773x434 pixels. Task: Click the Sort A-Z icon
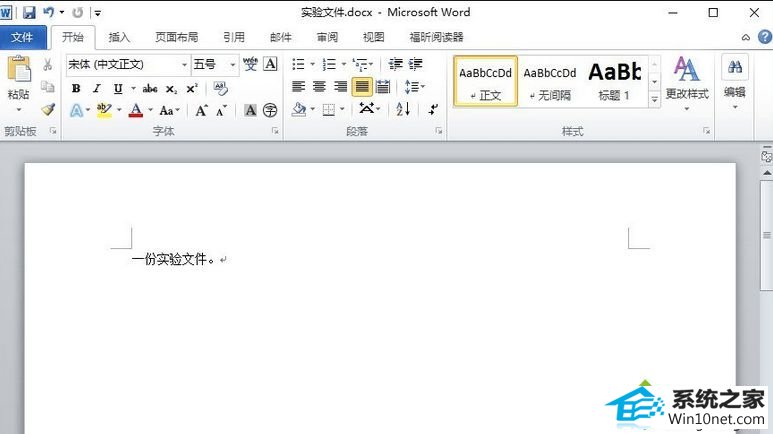[x=403, y=109]
